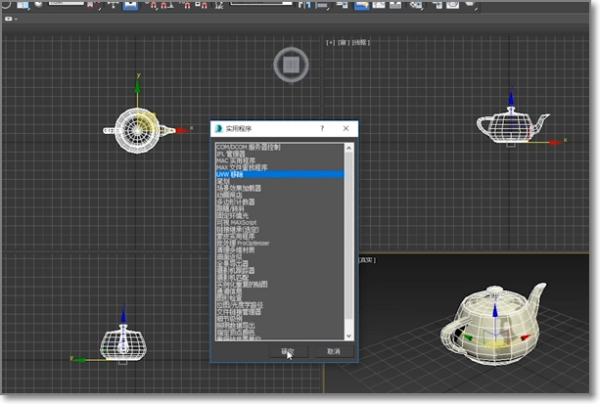Image resolution: width=600 pixels, height=404 pixels.
Task: Click the Mirror tool icon
Action: 305,5
